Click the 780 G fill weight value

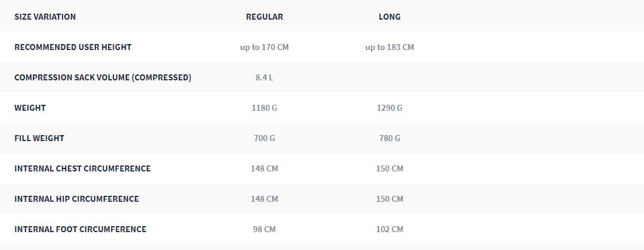[x=390, y=138]
